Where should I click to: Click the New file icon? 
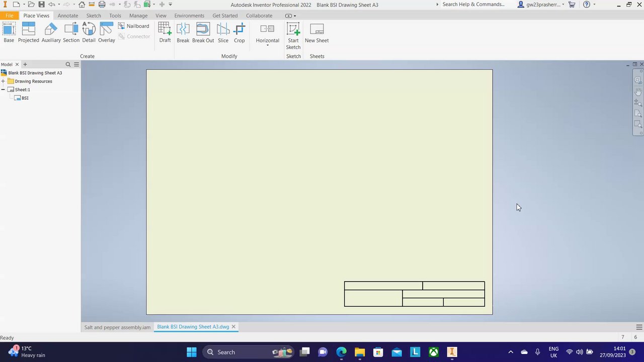pos(16,5)
